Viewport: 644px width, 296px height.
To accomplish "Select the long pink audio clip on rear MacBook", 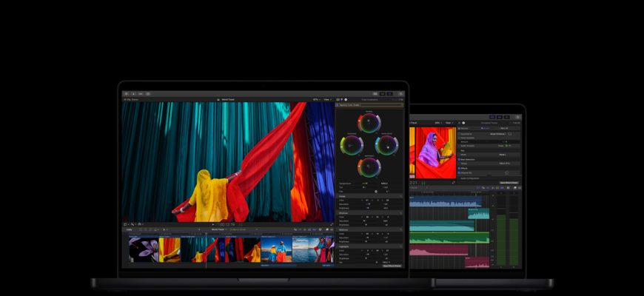I will coord(439,250).
